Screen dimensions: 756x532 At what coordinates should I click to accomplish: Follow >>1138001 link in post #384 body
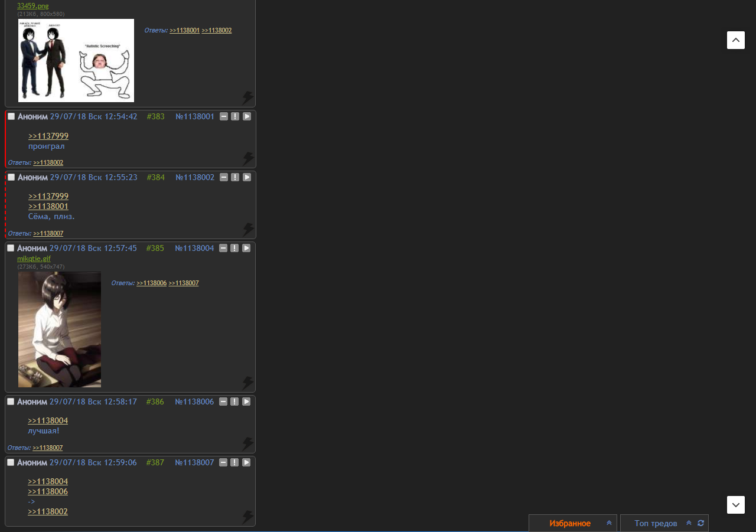[x=48, y=206]
